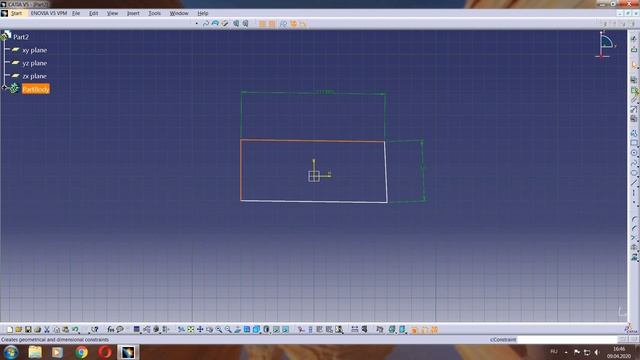Open File Explorer from the taskbar

35,352
